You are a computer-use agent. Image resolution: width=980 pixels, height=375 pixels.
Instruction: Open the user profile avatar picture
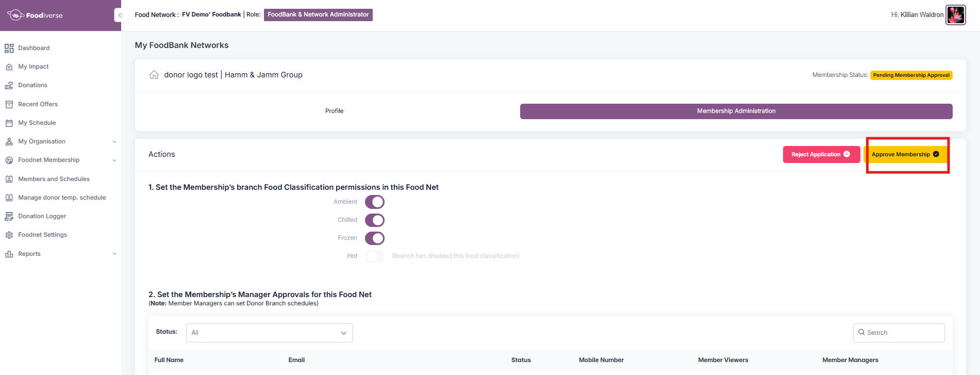pyautogui.click(x=955, y=15)
